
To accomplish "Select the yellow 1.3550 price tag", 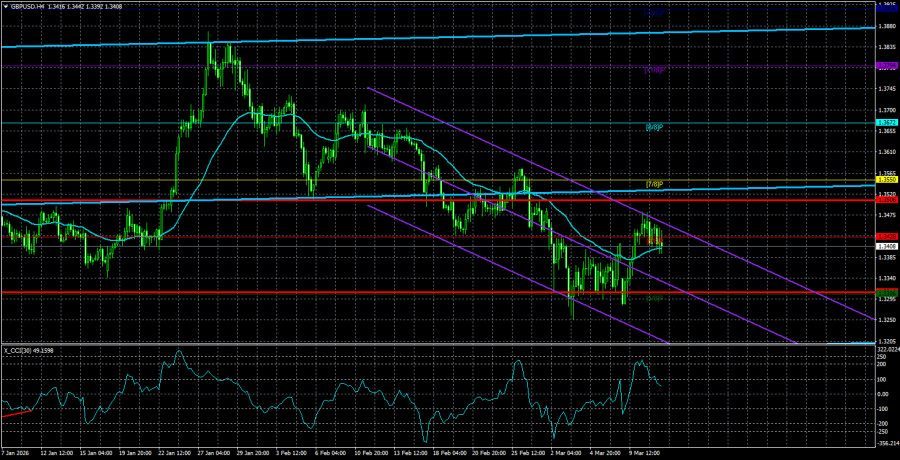I will tap(886, 181).
